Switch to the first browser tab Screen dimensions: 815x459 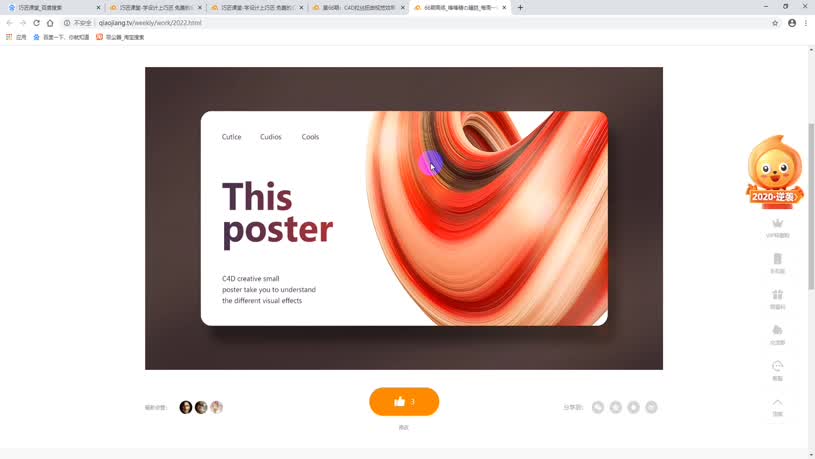coord(53,8)
